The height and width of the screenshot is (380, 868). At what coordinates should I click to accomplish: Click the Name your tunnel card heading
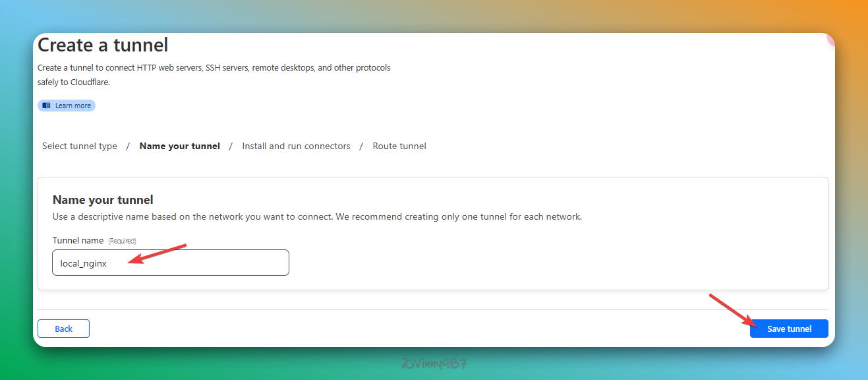pos(103,199)
